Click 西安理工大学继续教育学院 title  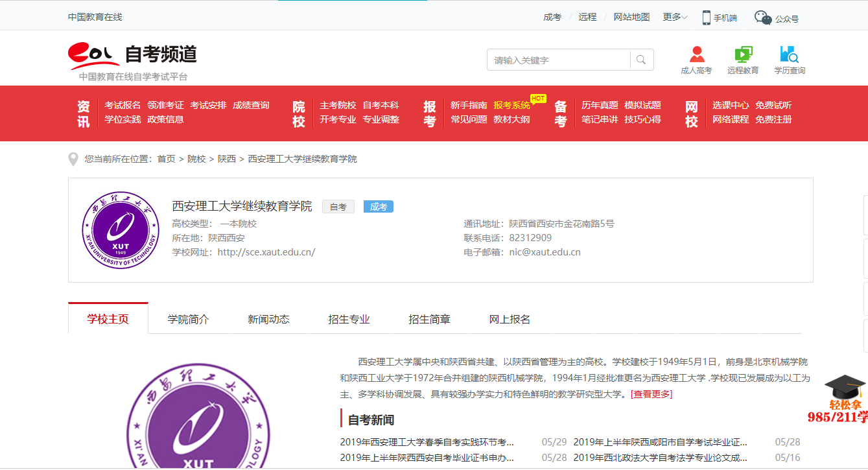(242, 206)
